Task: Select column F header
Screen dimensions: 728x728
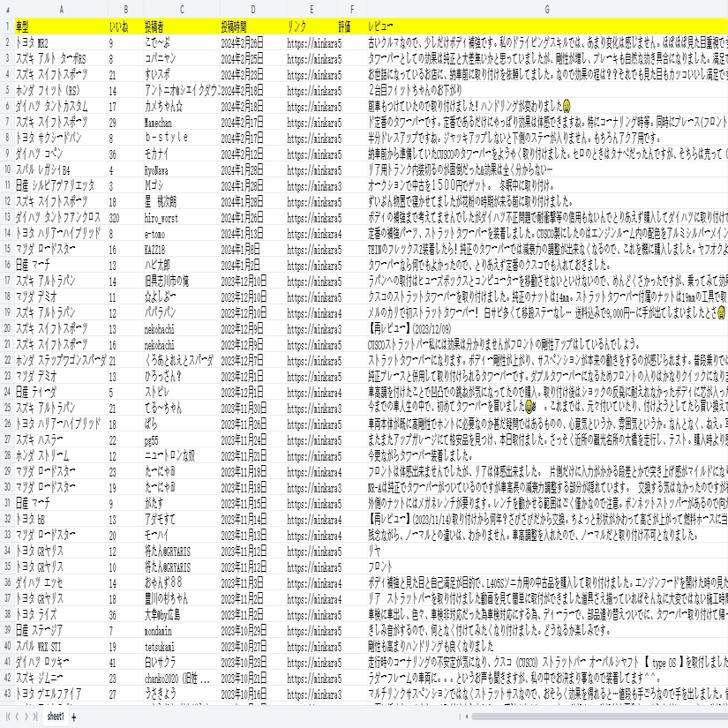Action: (x=352, y=10)
